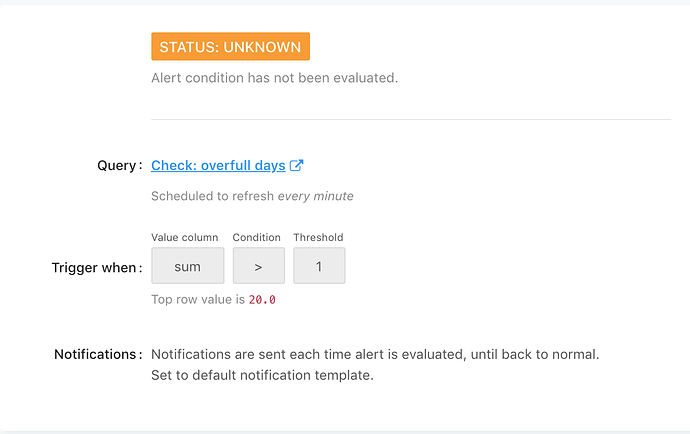The height and width of the screenshot is (434, 690).
Task: Click the Threshold label
Action: pyautogui.click(x=319, y=237)
